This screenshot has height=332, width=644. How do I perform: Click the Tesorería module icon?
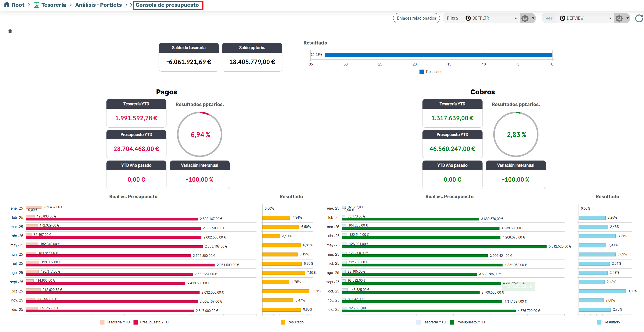click(x=36, y=5)
